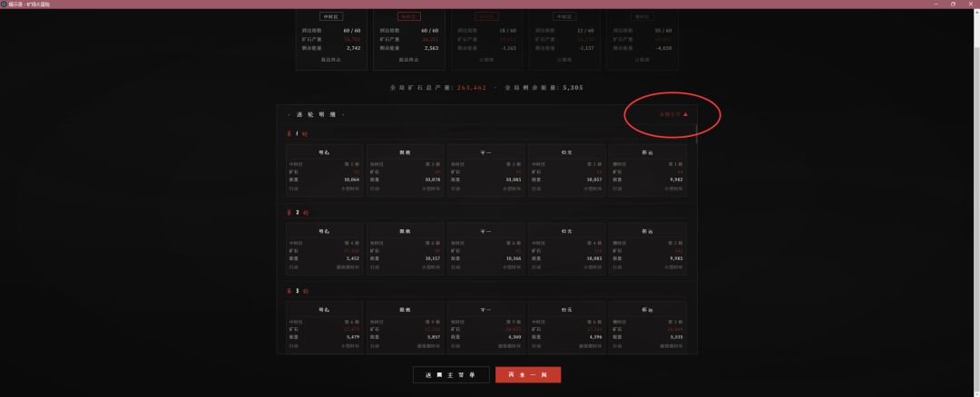Select the 18 / 60 progress value
This screenshot has height=397, width=980.
point(507,30)
